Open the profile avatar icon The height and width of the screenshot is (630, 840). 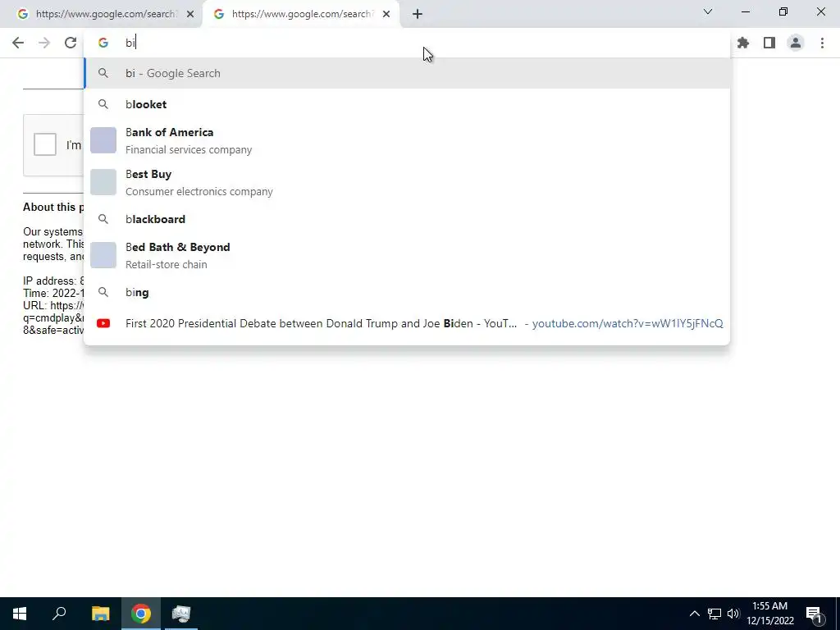(x=796, y=43)
